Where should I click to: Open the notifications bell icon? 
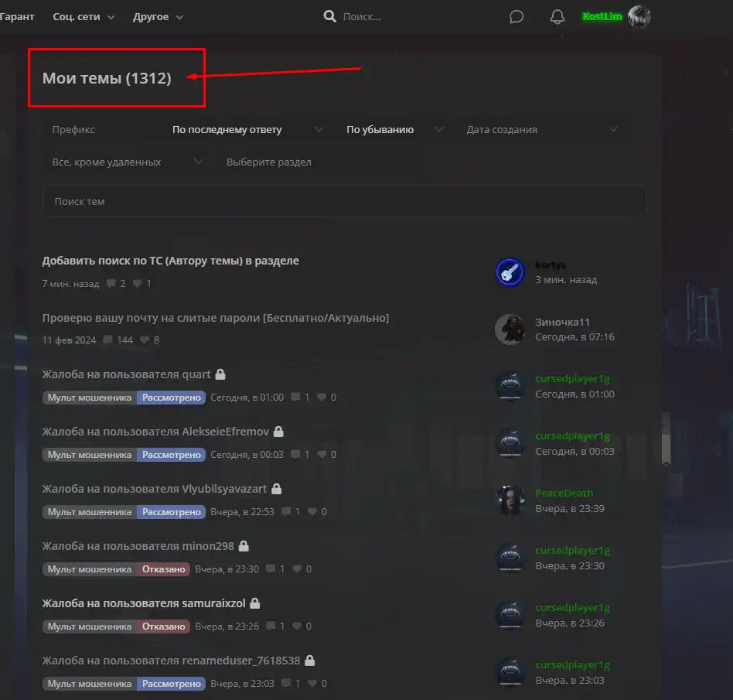click(557, 17)
